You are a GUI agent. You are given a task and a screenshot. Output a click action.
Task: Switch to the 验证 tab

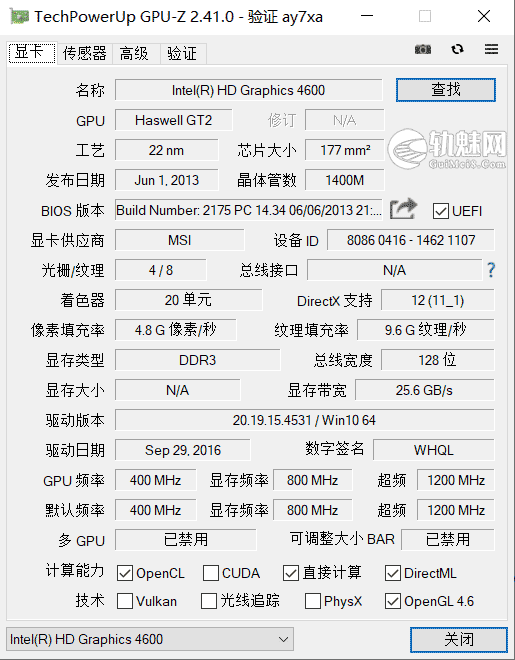[x=183, y=53]
